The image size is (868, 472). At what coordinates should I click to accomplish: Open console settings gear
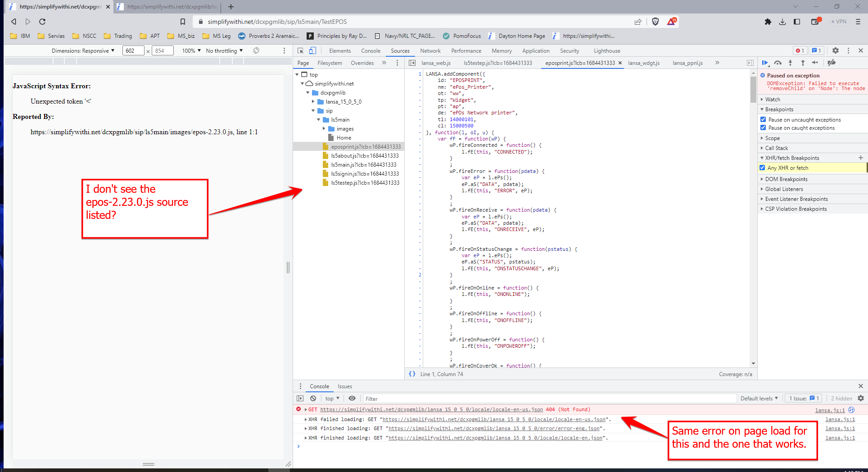click(861, 399)
